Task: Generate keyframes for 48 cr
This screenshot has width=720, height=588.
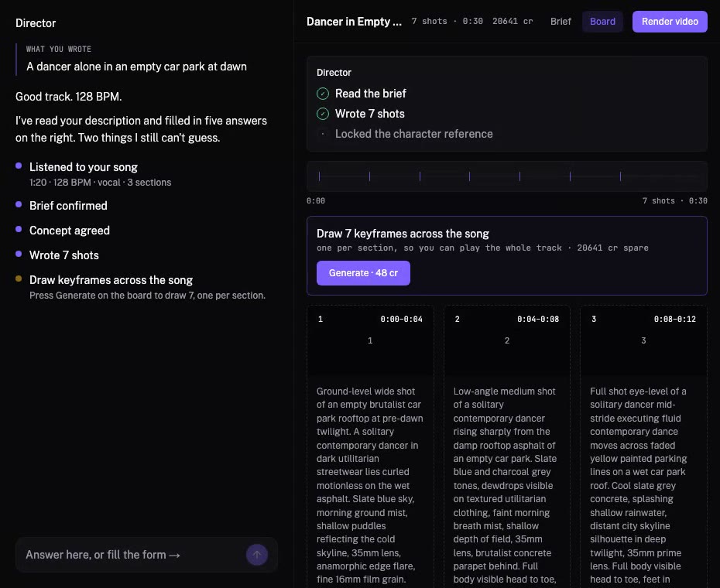Action: (x=363, y=273)
